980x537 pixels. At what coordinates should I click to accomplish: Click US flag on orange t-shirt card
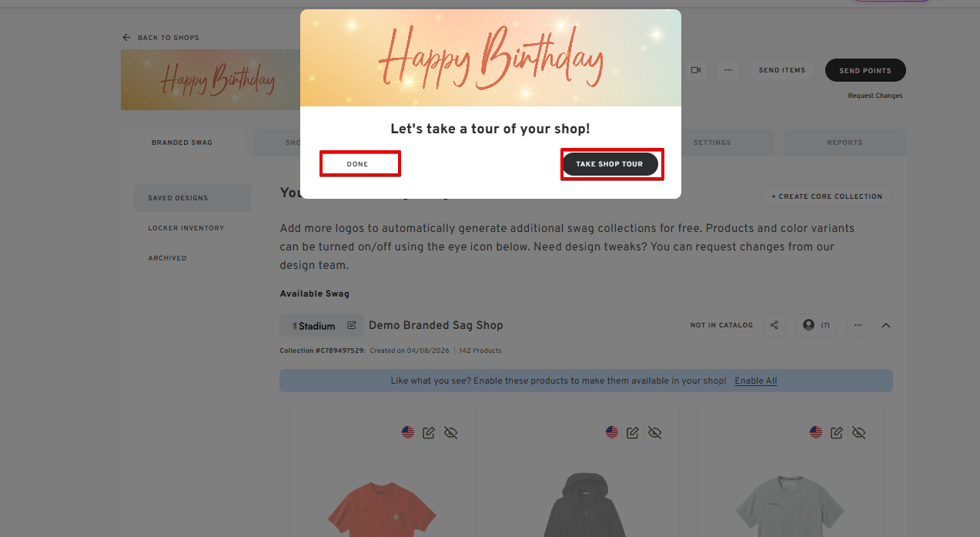point(408,432)
